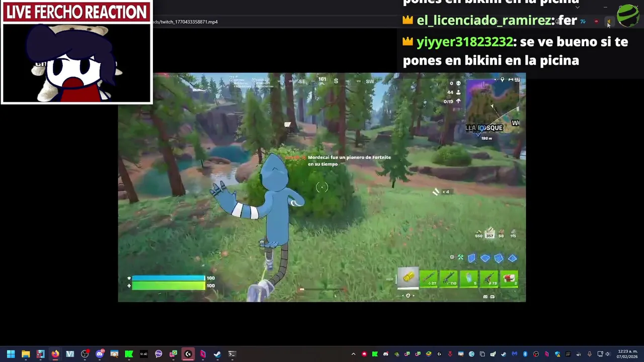Select the weapon slot with 110 ammo
Image resolution: width=644 pixels, height=362 pixels.
coord(449,279)
